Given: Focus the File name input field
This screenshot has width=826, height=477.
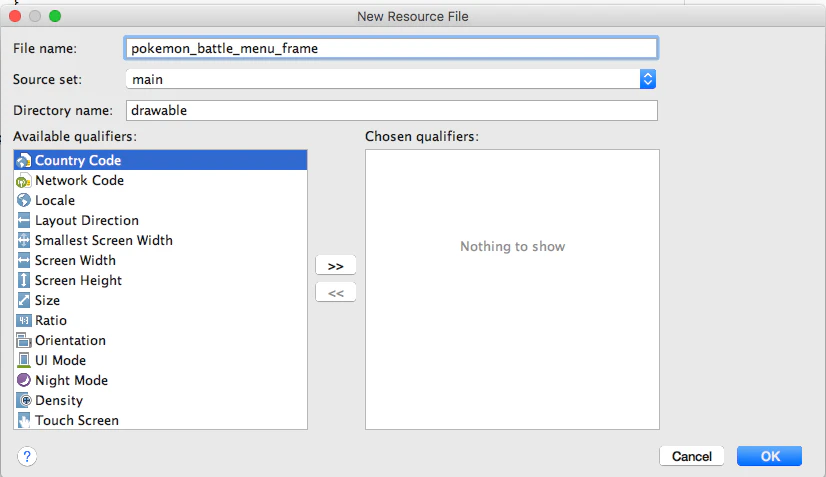Looking at the screenshot, I should [x=391, y=48].
